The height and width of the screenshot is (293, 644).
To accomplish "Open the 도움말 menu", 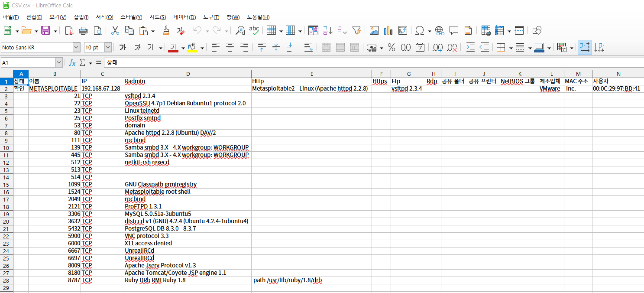I will click(x=258, y=17).
